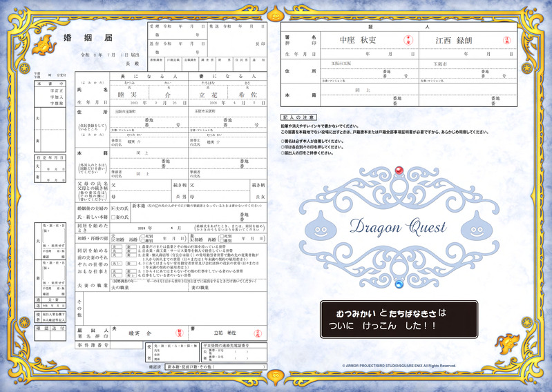Click the 婚姻届 form title

pos(88,38)
